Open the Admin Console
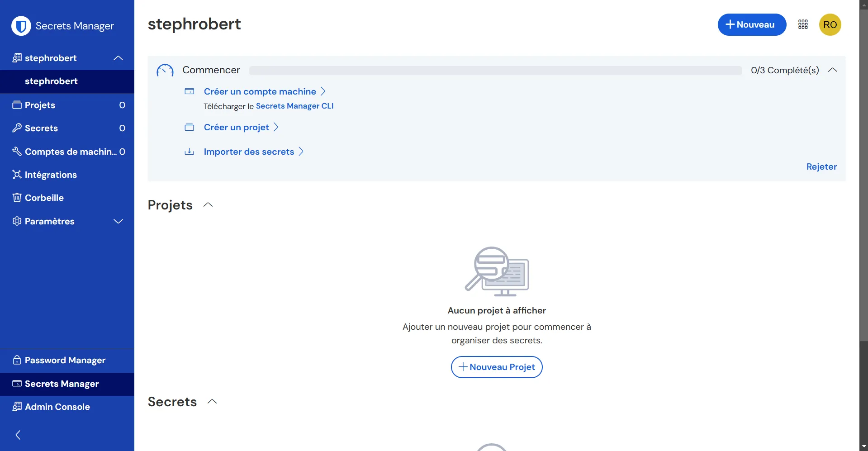 [x=57, y=407]
